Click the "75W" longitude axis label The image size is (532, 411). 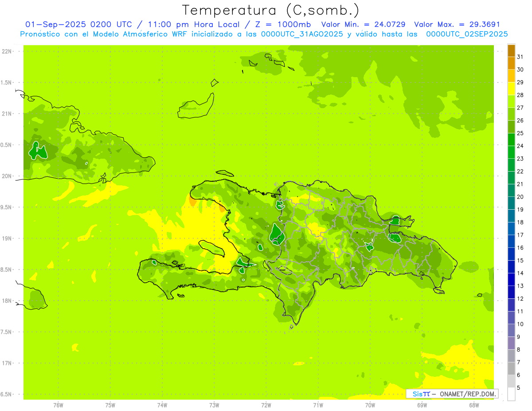[x=110, y=405]
